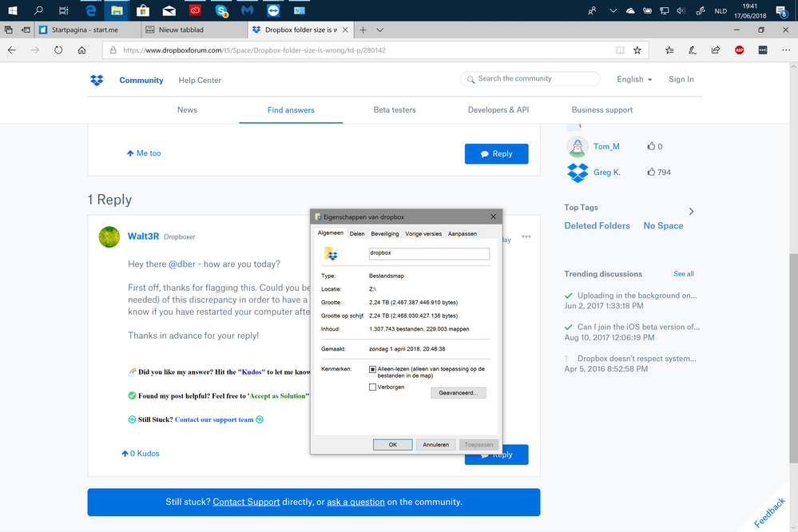Open Business support section
The height and width of the screenshot is (532, 798).
point(602,110)
